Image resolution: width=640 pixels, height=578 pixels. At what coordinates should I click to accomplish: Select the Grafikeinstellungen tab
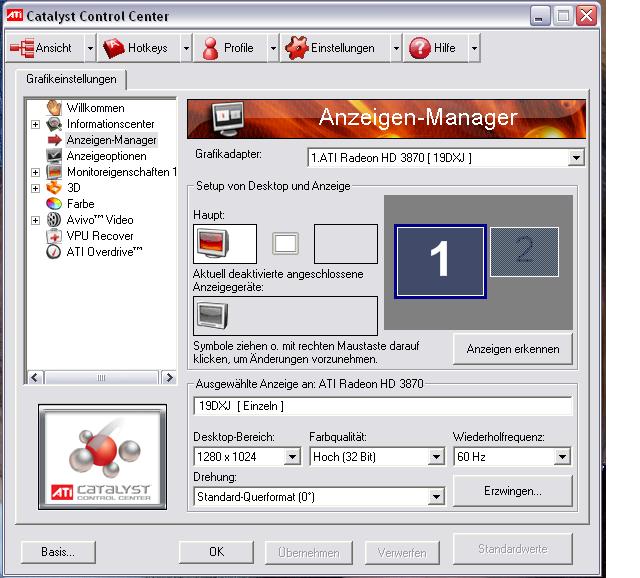pyautogui.click(x=71, y=79)
